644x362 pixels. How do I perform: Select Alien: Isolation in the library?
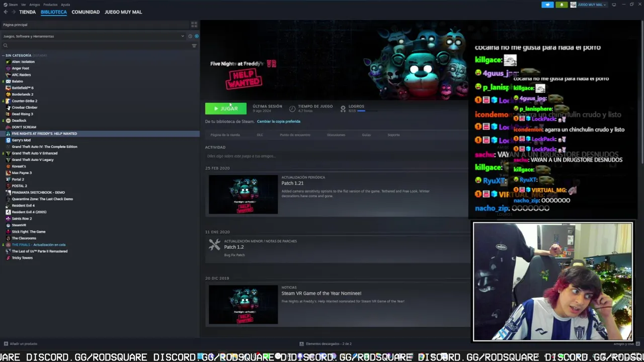click(23, 62)
